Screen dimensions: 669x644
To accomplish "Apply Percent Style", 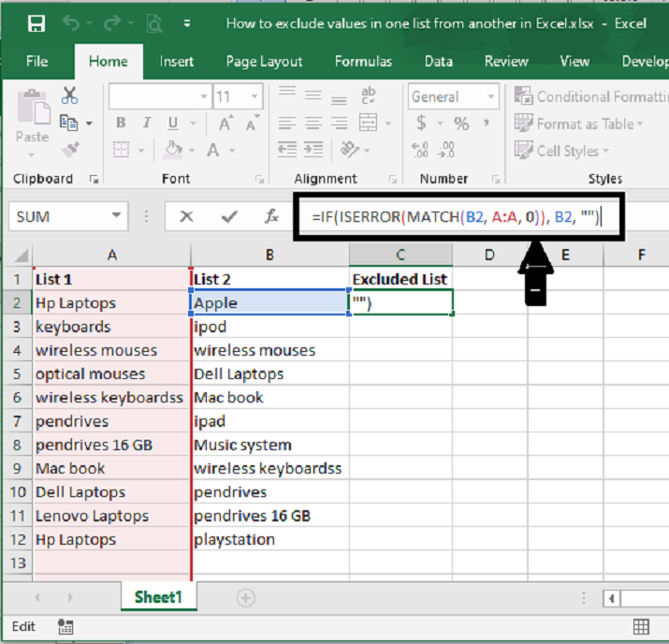I will click(x=461, y=124).
